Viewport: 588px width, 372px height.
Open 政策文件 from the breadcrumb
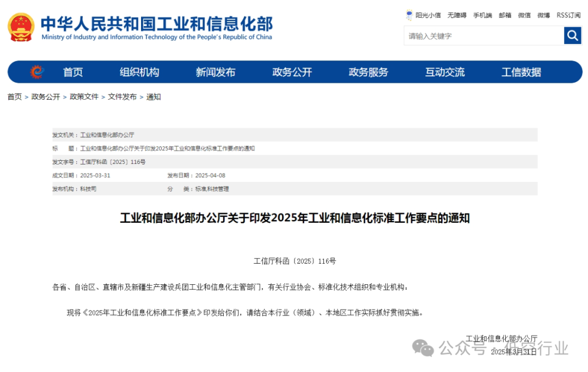click(84, 96)
